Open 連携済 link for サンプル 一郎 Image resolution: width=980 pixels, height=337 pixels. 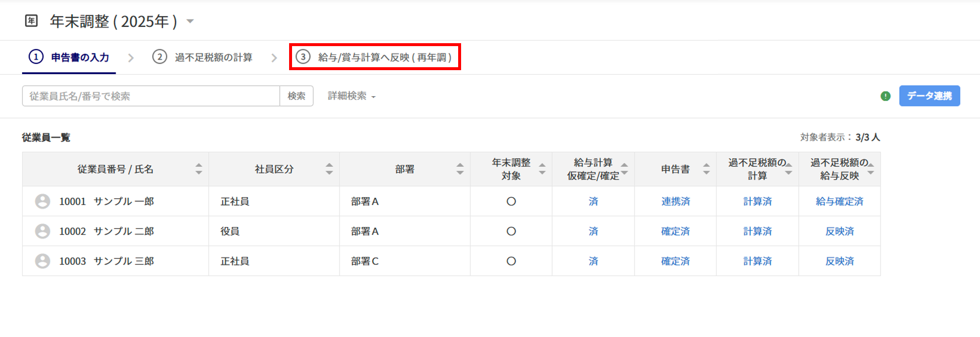coord(675,202)
